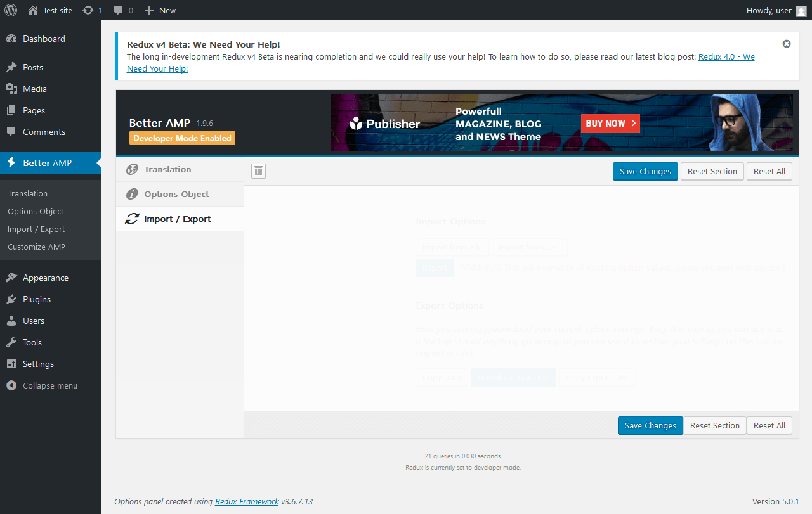
Task: Click the user avatar in the admin bar
Action: pos(801,11)
